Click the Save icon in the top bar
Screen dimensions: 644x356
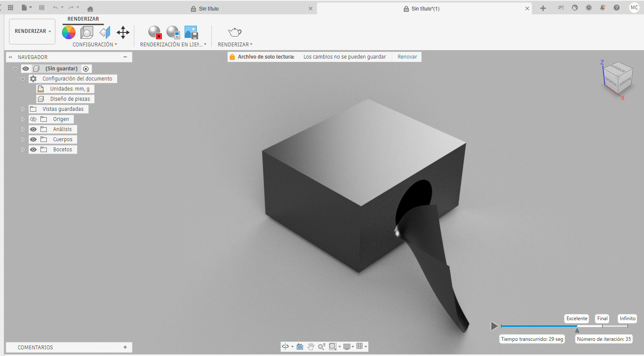[41, 8]
